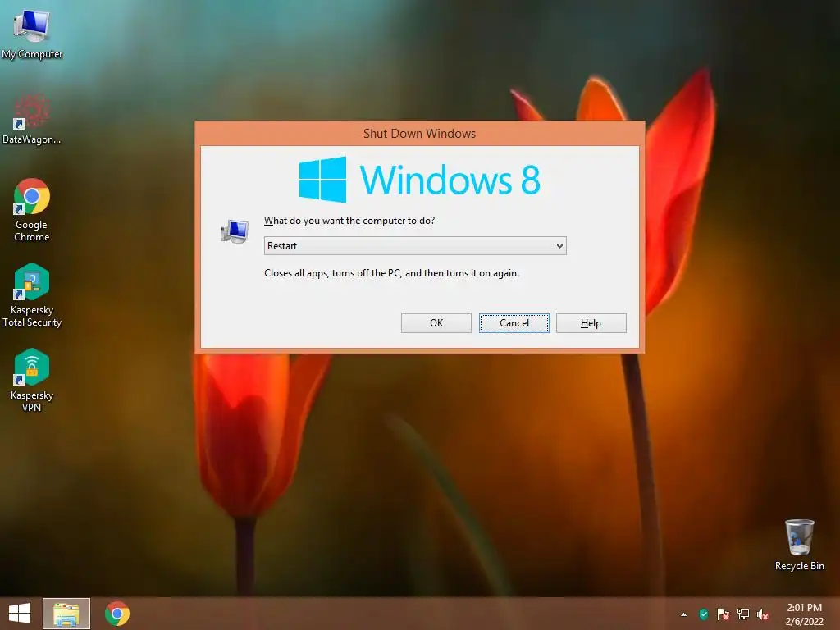
Task: Open the Windows Start button
Action: click(20, 614)
